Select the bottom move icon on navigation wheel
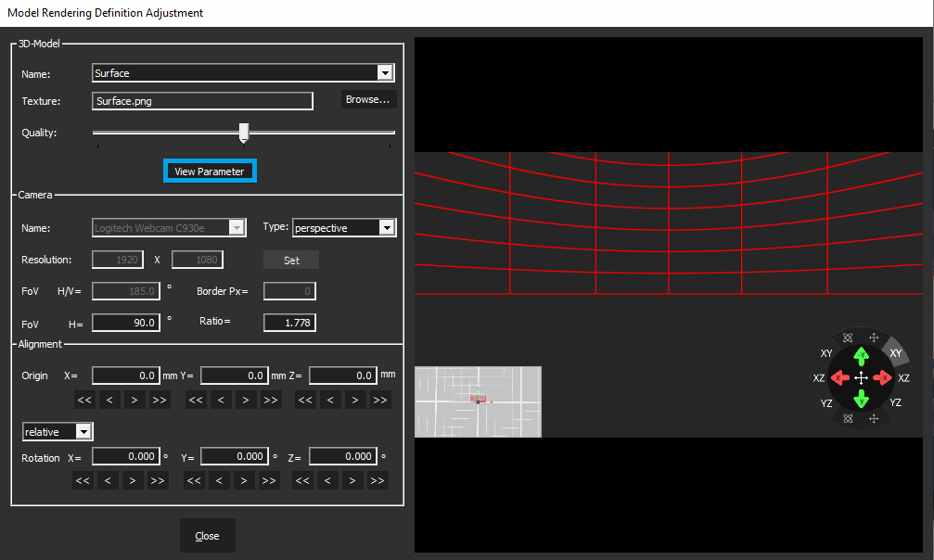This screenshot has height=560, width=934. [874, 419]
